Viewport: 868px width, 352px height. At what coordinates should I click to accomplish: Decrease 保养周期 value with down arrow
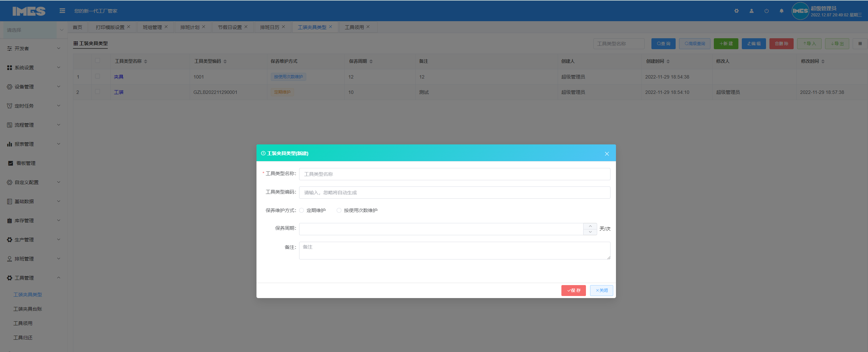pyautogui.click(x=590, y=232)
